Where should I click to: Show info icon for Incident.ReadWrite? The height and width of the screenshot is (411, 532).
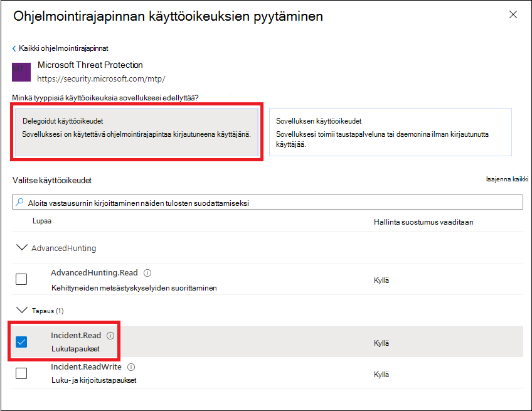click(x=131, y=367)
